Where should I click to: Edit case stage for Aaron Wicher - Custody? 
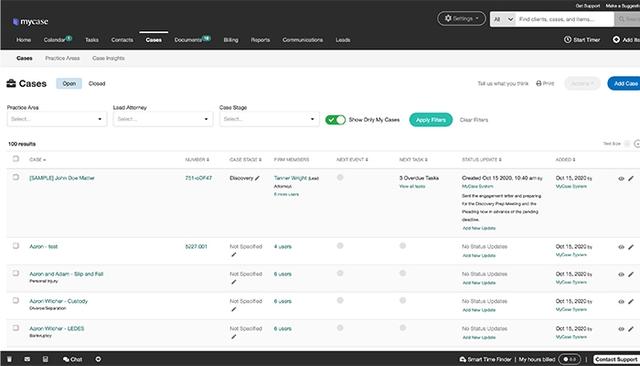tap(233, 309)
